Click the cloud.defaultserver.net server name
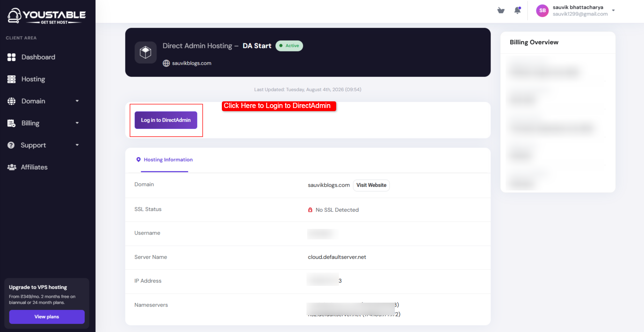Image resolution: width=644 pixels, height=332 pixels. coord(337,257)
